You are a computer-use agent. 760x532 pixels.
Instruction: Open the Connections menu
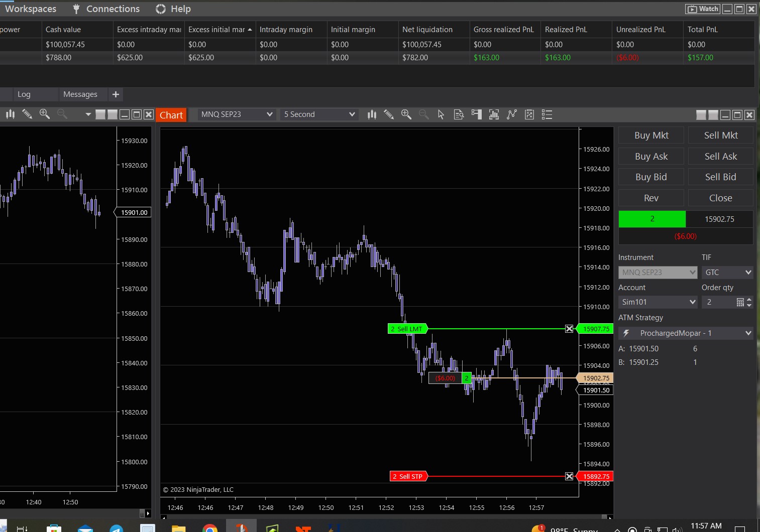click(x=106, y=9)
